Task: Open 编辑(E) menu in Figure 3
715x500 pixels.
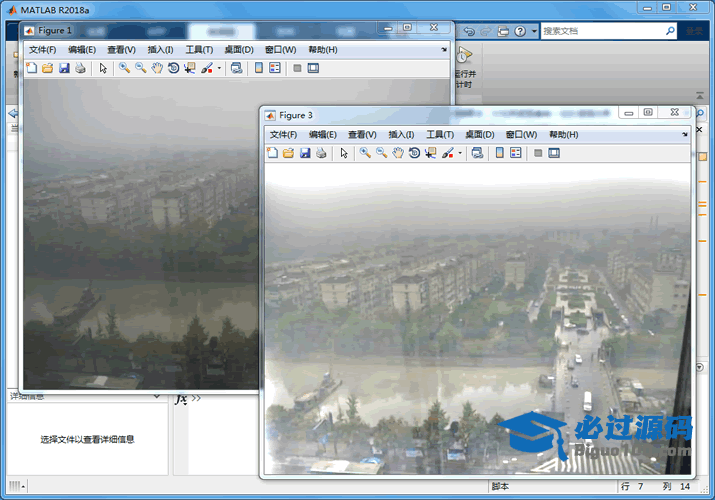Action: click(x=322, y=134)
